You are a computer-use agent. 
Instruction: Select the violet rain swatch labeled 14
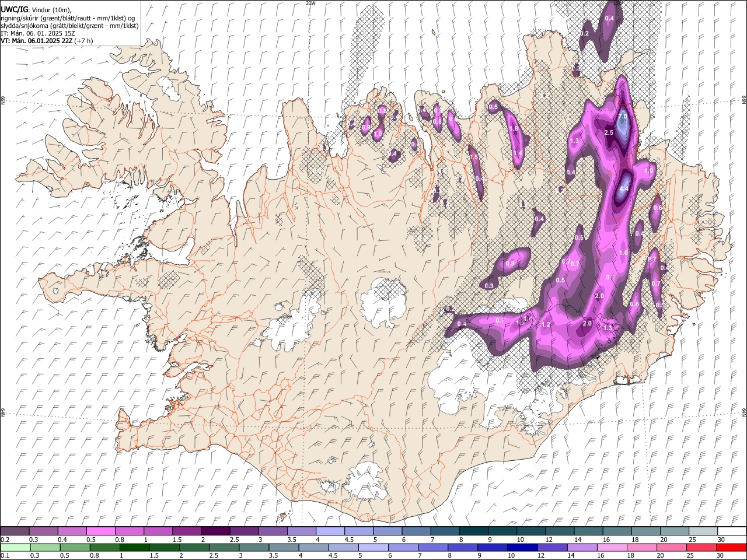(x=582, y=548)
